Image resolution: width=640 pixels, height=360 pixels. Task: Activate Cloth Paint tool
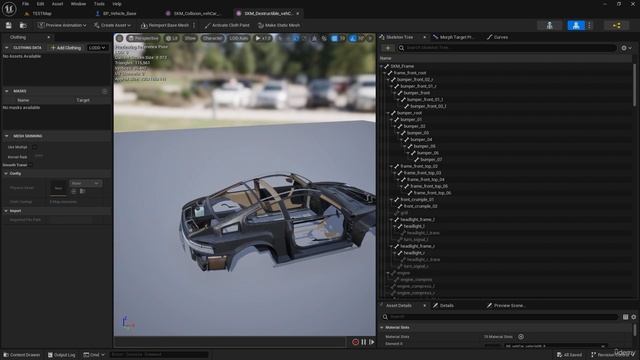point(227,25)
